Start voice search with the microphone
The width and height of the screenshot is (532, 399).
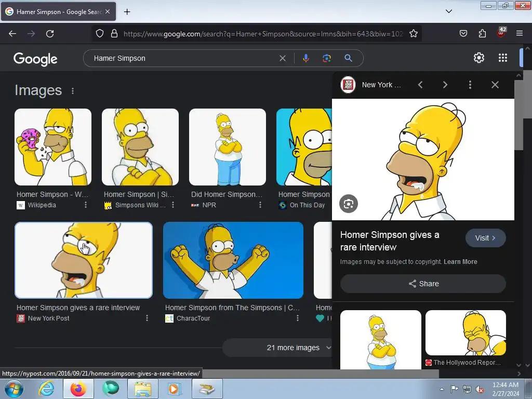coord(305,58)
